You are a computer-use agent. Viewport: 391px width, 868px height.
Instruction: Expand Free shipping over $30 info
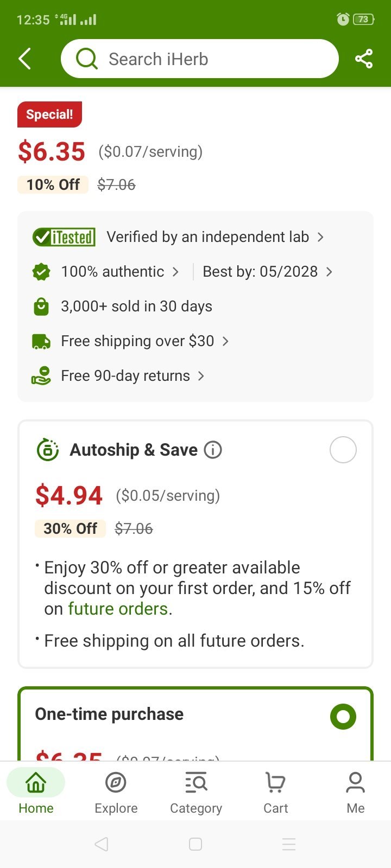(144, 341)
